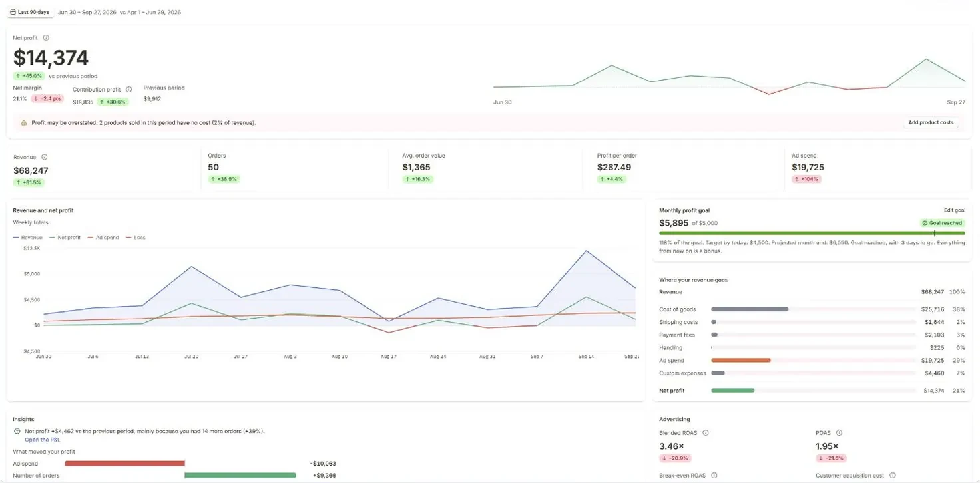This screenshot has width=980, height=483.
Task: Click the Monthly profit goal progress bar
Action: pyautogui.click(x=812, y=233)
